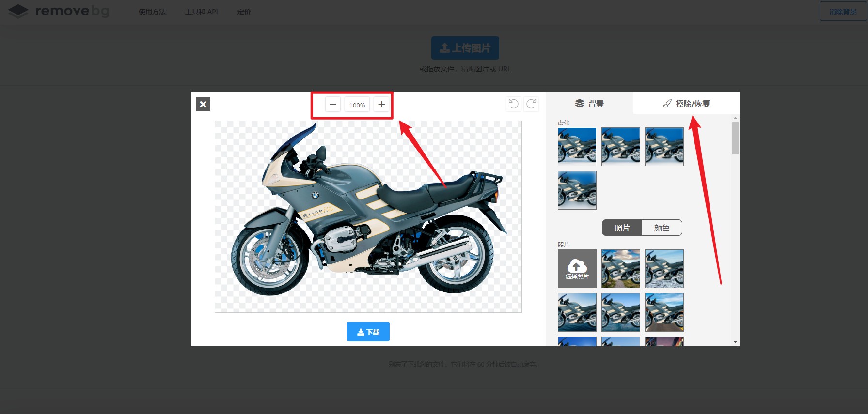Switch to the 背景 tab
868x414 pixels.
point(589,104)
